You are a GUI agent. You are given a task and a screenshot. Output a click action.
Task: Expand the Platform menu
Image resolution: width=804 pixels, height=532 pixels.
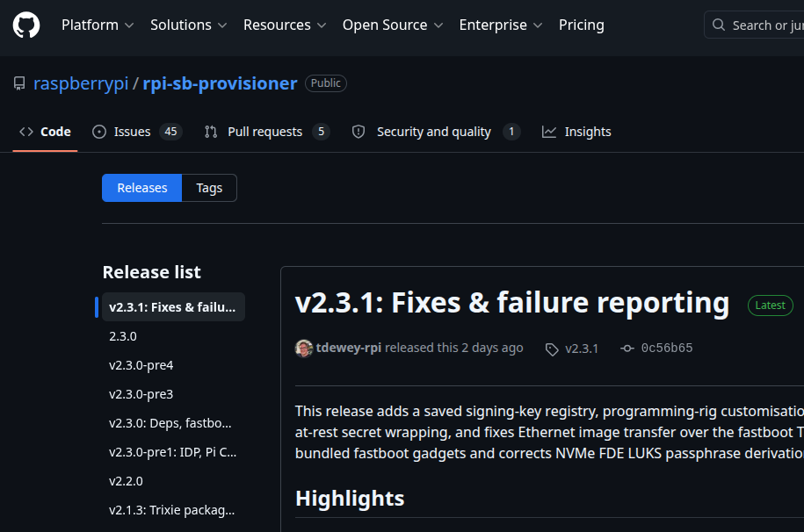[98, 25]
